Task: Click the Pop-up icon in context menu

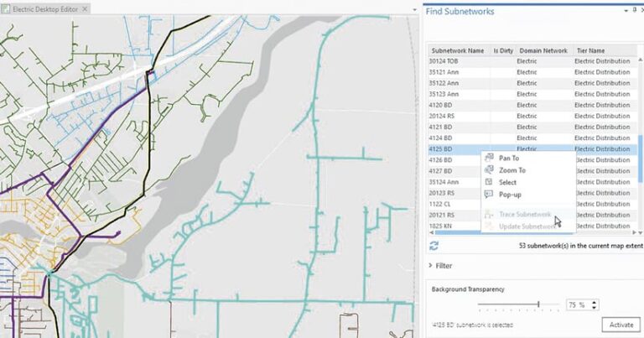Action: pyautogui.click(x=489, y=195)
